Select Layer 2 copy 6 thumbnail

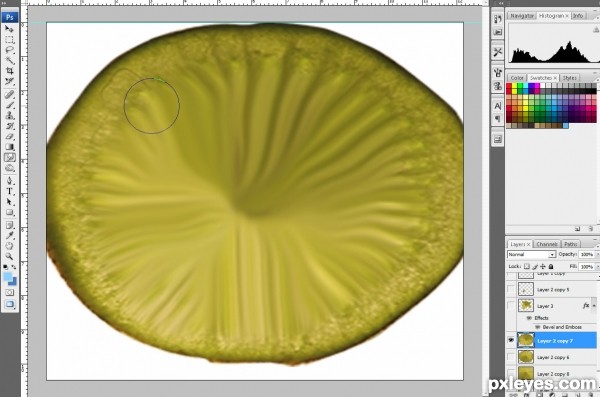pos(526,357)
